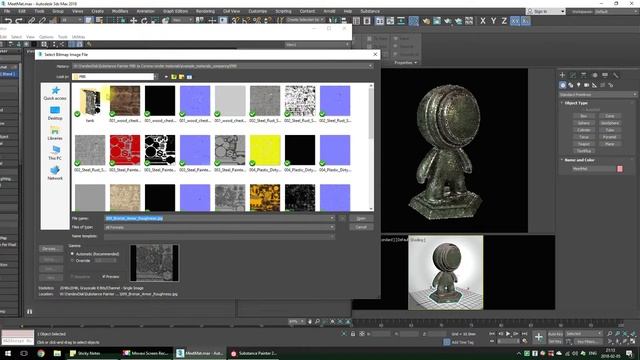The width and height of the screenshot is (640, 360).
Task: Click the Devices button
Action: pyautogui.click(x=51, y=249)
